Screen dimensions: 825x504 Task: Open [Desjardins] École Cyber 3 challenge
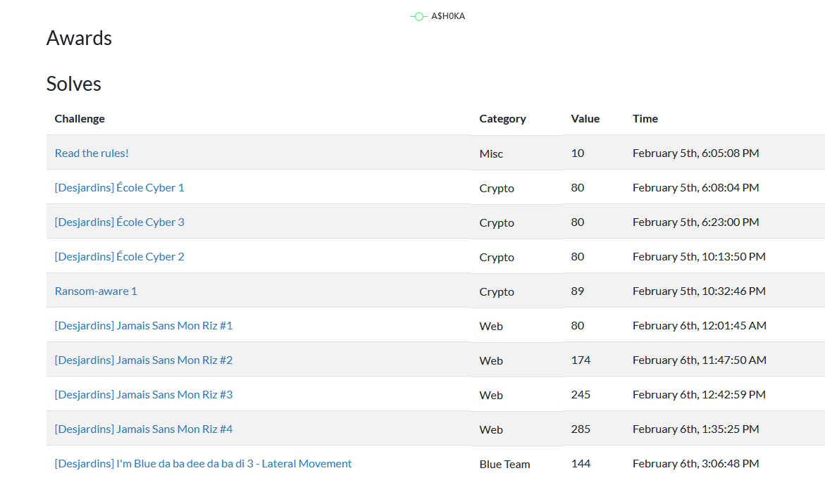click(x=120, y=222)
